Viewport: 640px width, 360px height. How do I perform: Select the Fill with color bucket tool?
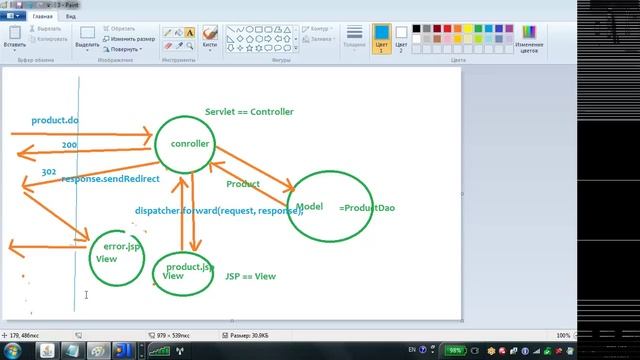179,33
